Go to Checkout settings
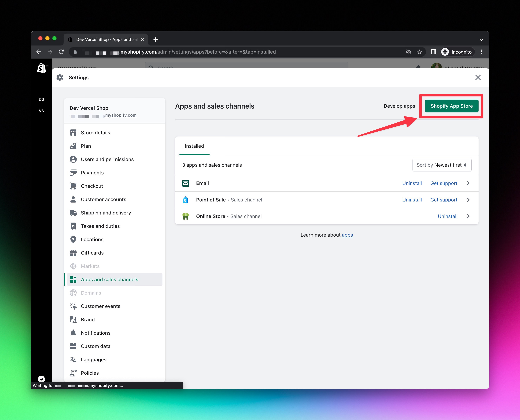This screenshot has width=520, height=420. click(x=115, y=186)
